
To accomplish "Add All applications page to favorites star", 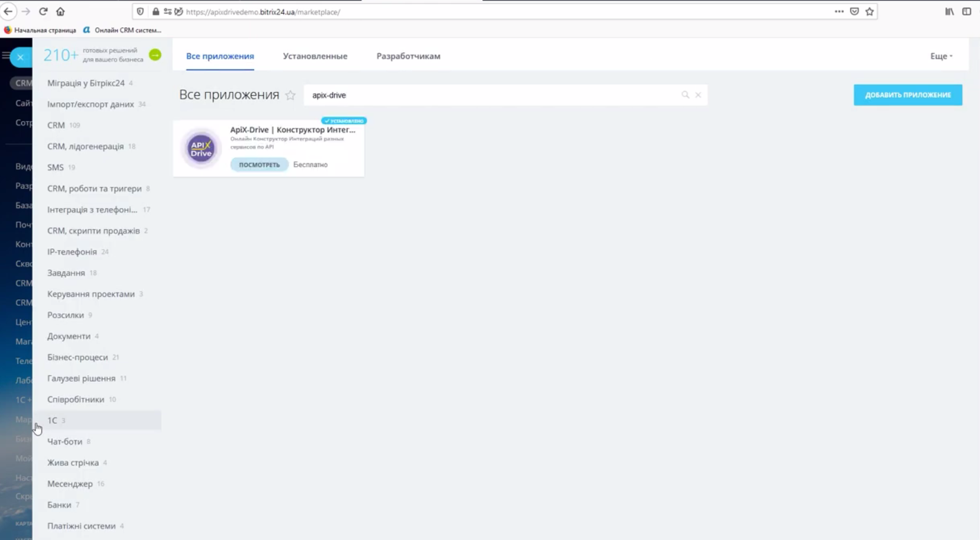I will coord(290,95).
